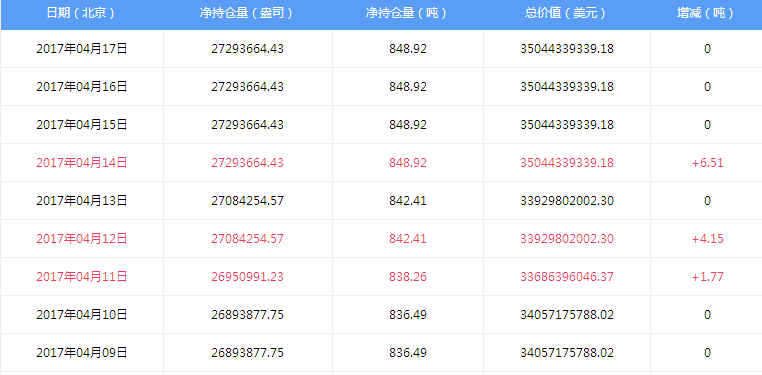Select the date cell 2017年04月09日
The image size is (762, 375).
pyautogui.click(x=82, y=353)
